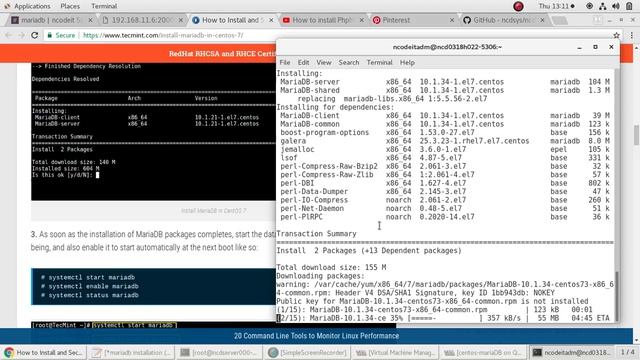Image resolution: width=640 pixels, height=360 pixels.
Task: Close the ncodeitadm terminal window
Action: coord(611,47)
